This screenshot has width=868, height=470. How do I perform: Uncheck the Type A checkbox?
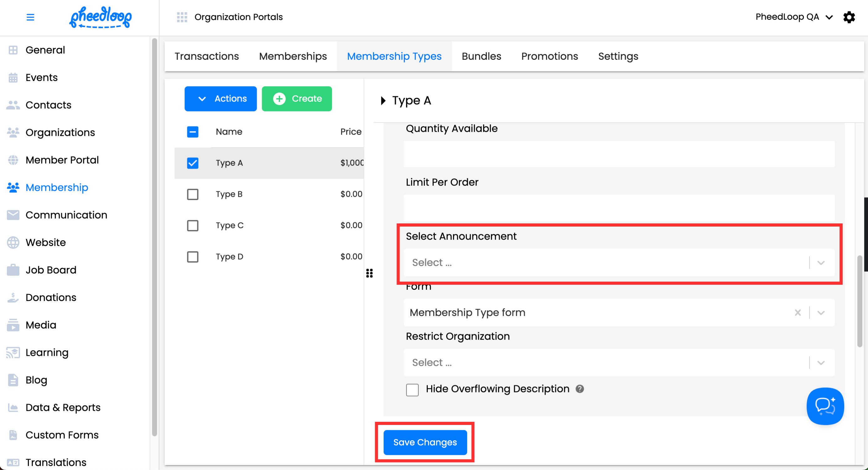pyautogui.click(x=193, y=163)
